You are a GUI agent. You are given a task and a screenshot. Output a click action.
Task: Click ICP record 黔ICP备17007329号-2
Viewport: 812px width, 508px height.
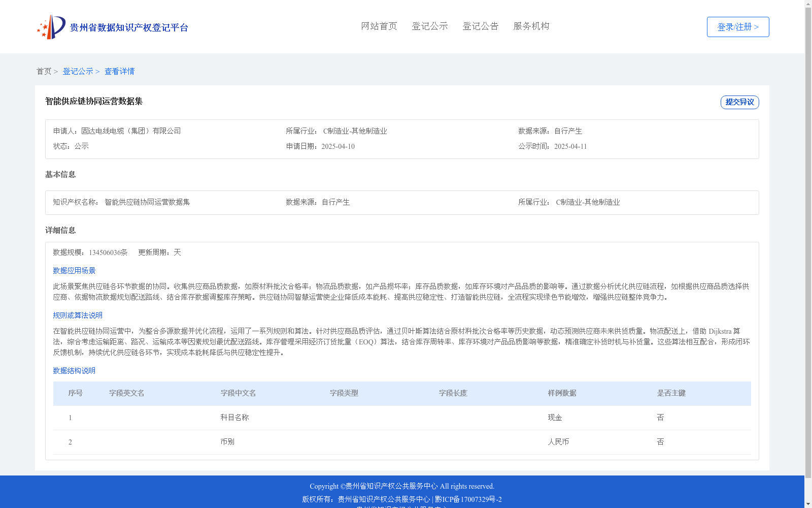click(x=468, y=499)
